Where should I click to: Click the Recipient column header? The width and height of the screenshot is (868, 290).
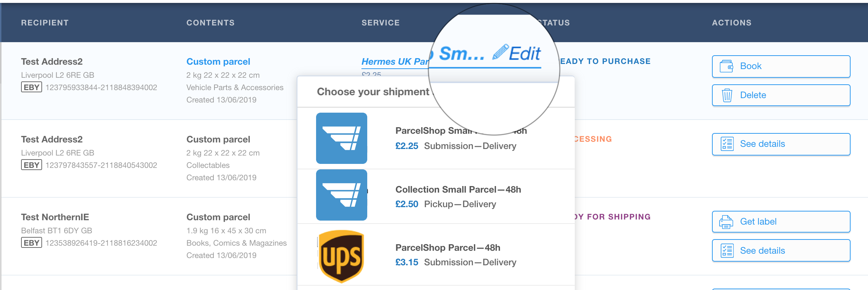[x=45, y=23]
